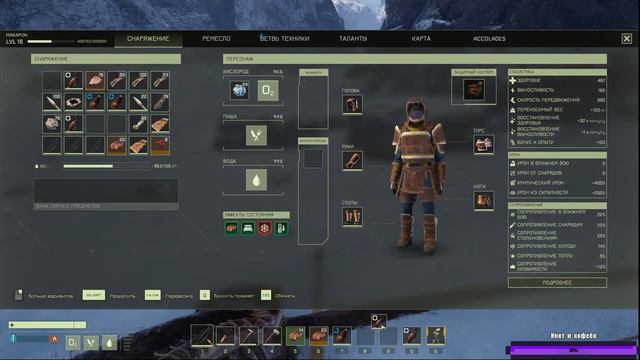Select the bone item in inventory grid
Image resolution: width=640 pixels, height=360 pixels.
138,124
